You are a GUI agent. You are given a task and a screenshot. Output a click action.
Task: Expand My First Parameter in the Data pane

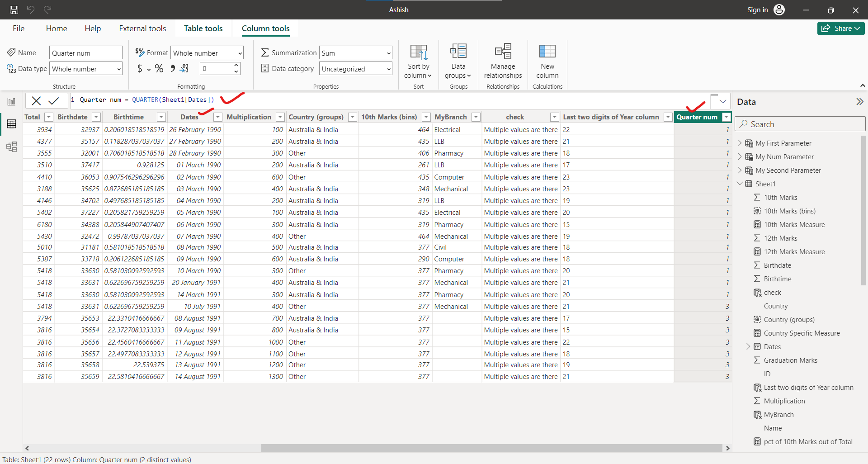click(740, 143)
